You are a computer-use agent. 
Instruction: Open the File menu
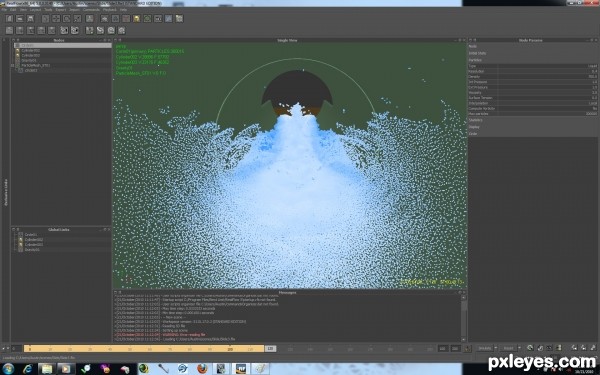(4, 10)
